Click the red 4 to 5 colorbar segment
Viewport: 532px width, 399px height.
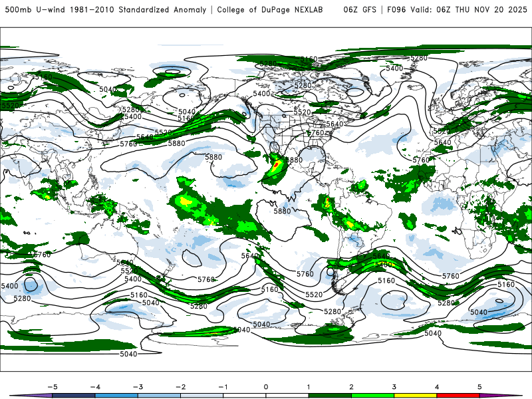coord(458,396)
